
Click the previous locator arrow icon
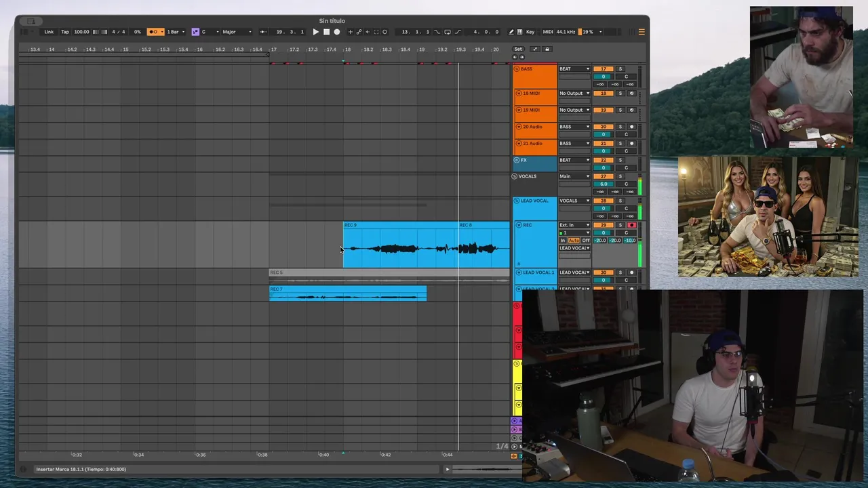(x=515, y=57)
